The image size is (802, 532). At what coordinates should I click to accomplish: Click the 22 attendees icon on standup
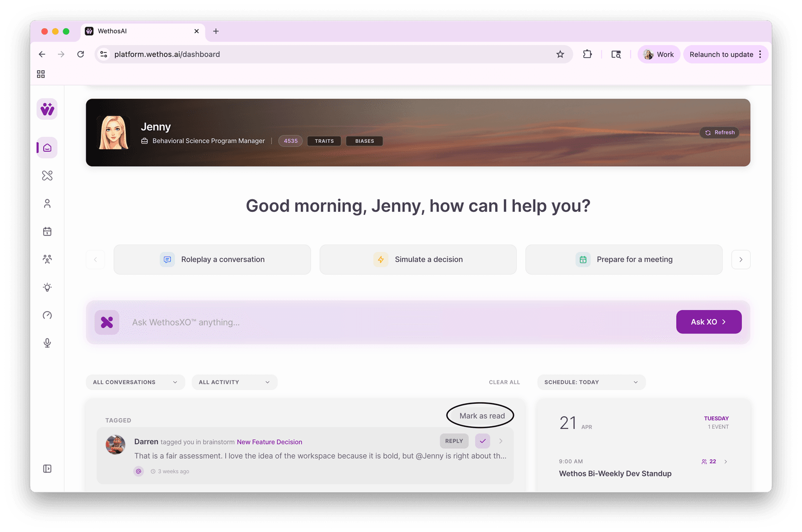point(709,461)
